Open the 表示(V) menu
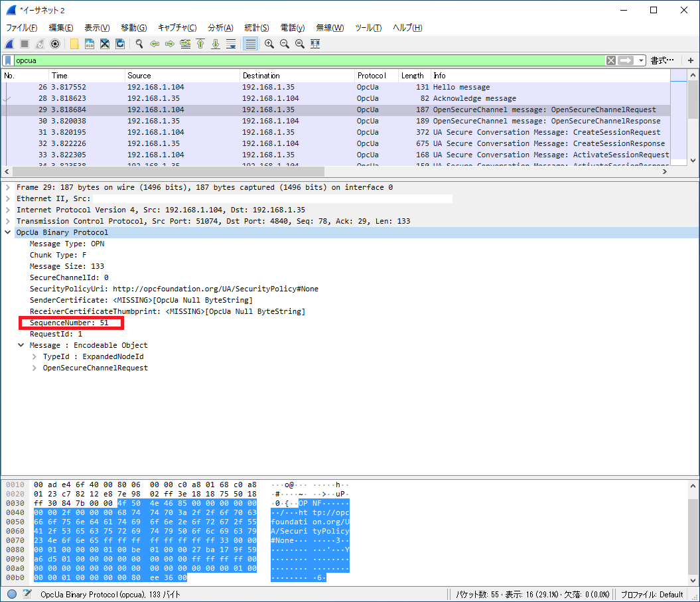This screenshot has height=602, width=700. click(x=97, y=28)
